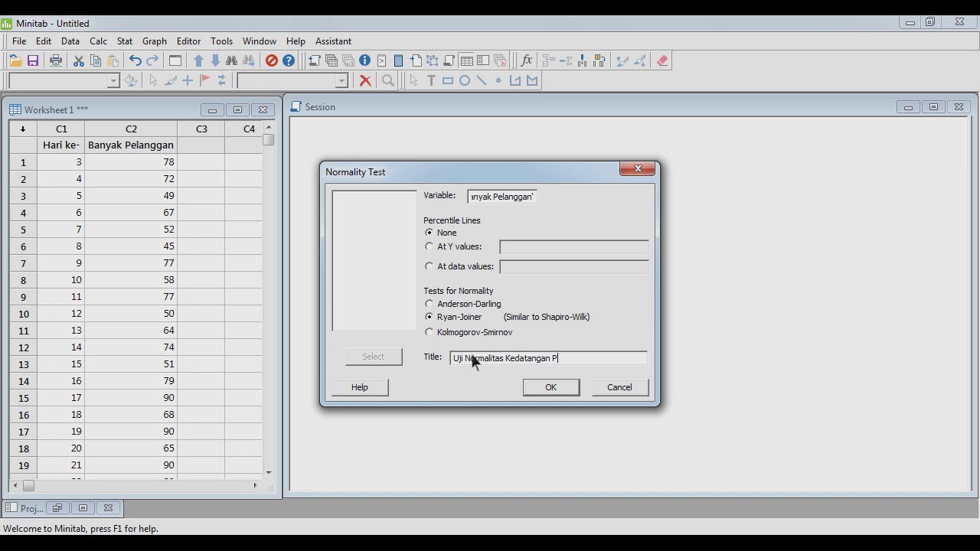Click the Print Window icon
Viewport: 980px width, 551px height.
[56, 60]
